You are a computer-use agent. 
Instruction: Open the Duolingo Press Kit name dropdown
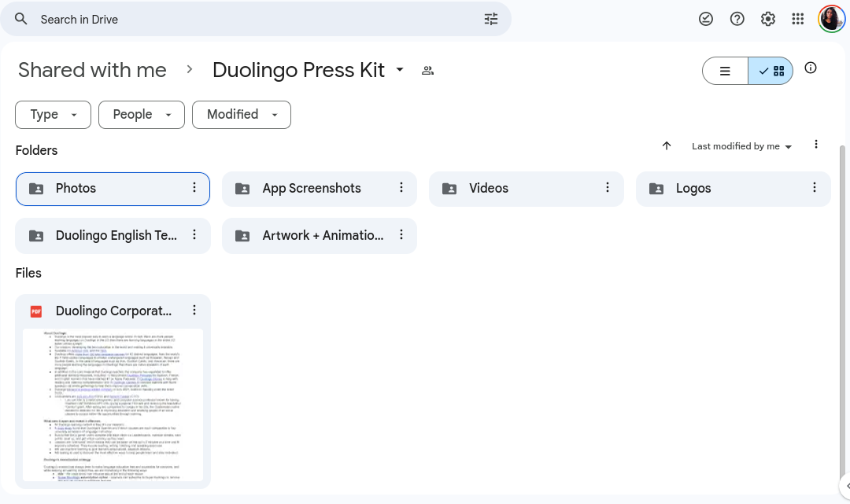tap(400, 70)
